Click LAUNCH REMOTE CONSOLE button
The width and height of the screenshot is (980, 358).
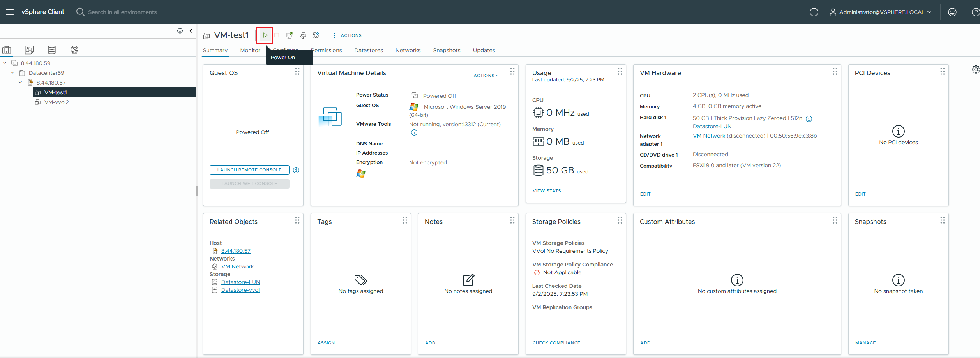(249, 170)
